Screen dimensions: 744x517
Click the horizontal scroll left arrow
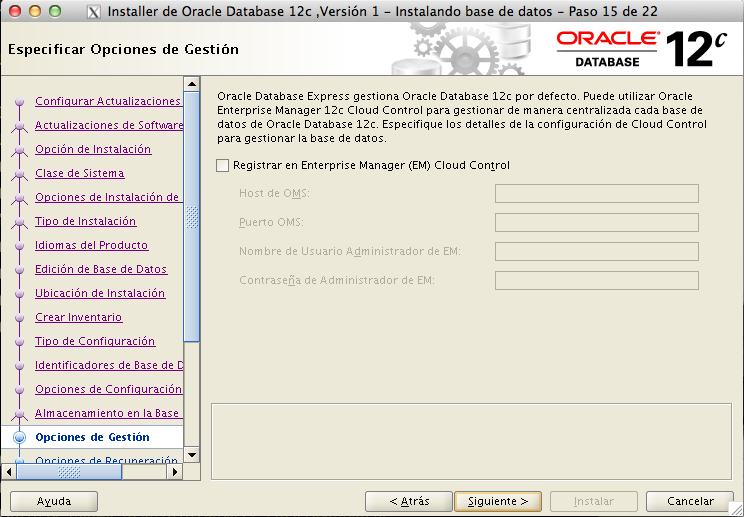click(x=9, y=472)
